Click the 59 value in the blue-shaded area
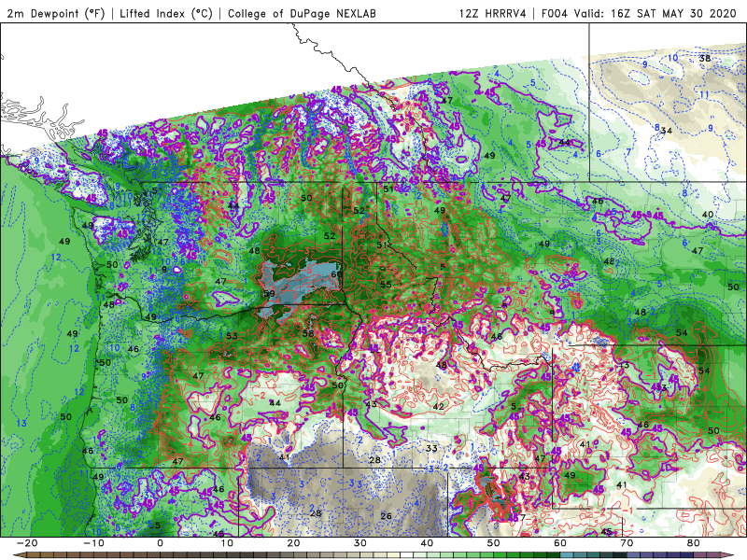 [x=269, y=294]
